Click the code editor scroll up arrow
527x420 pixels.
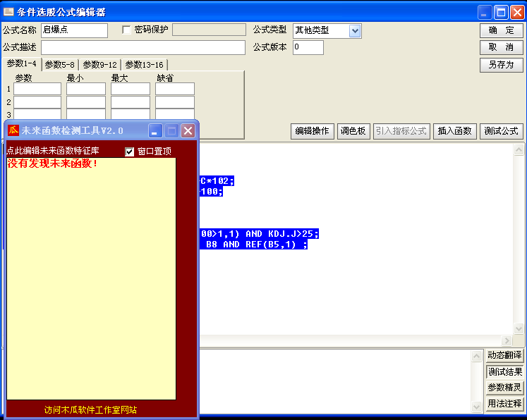[x=519, y=149]
